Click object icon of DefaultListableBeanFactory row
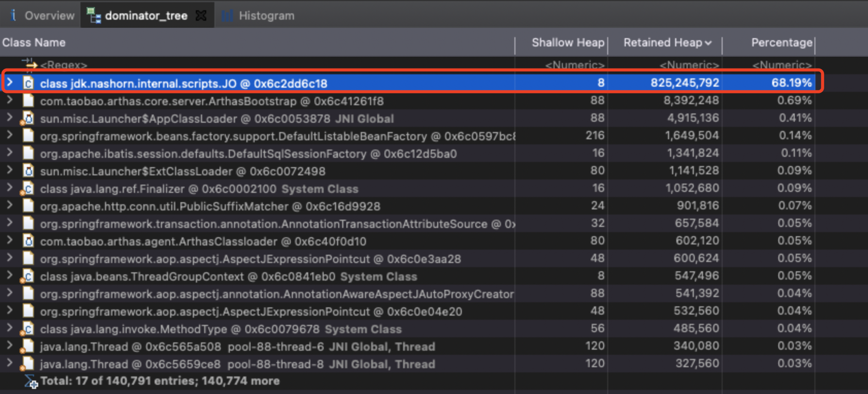Image resolution: width=868 pixels, height=394 pixels. click(28, 136)
